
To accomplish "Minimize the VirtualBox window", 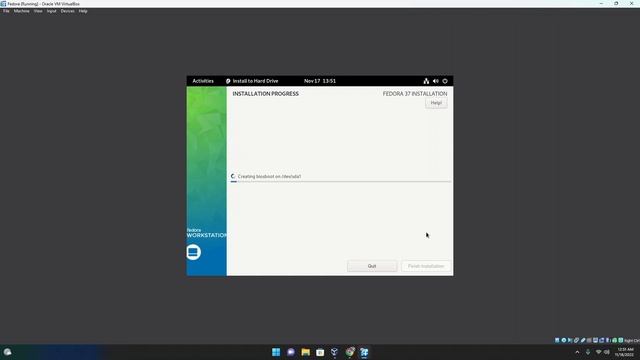I will click(601, 4).
